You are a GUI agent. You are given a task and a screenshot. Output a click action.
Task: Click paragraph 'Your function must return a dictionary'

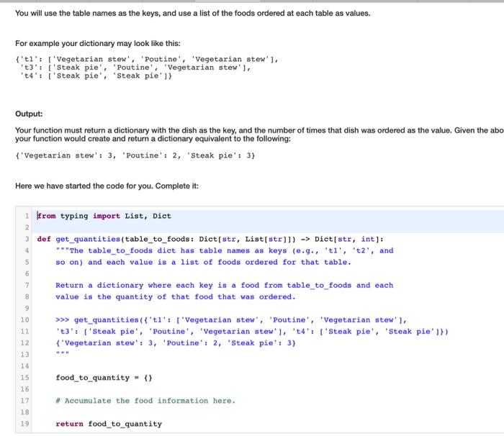pyautogui.click(x=259, y=135)
